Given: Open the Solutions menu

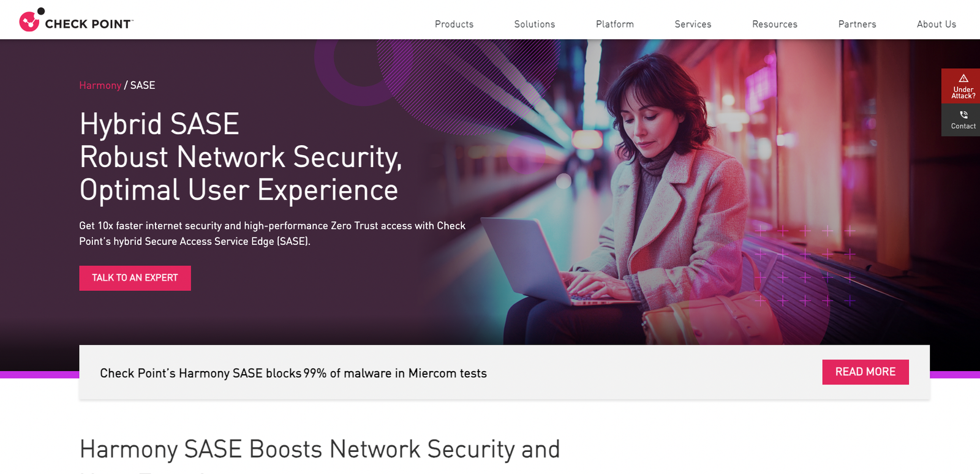Looking at the screenshot, I should pyautogui.click(x=534, y=24).
